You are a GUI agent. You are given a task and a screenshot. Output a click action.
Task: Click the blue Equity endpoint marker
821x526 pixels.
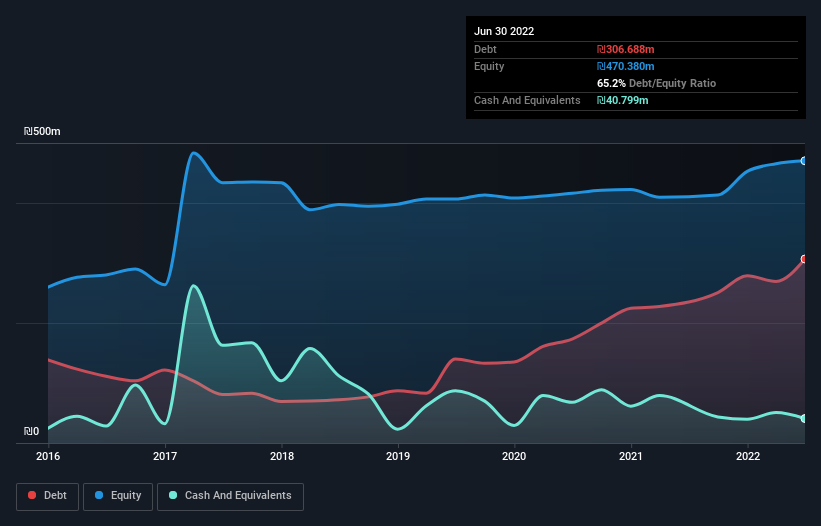coord(804,161)
